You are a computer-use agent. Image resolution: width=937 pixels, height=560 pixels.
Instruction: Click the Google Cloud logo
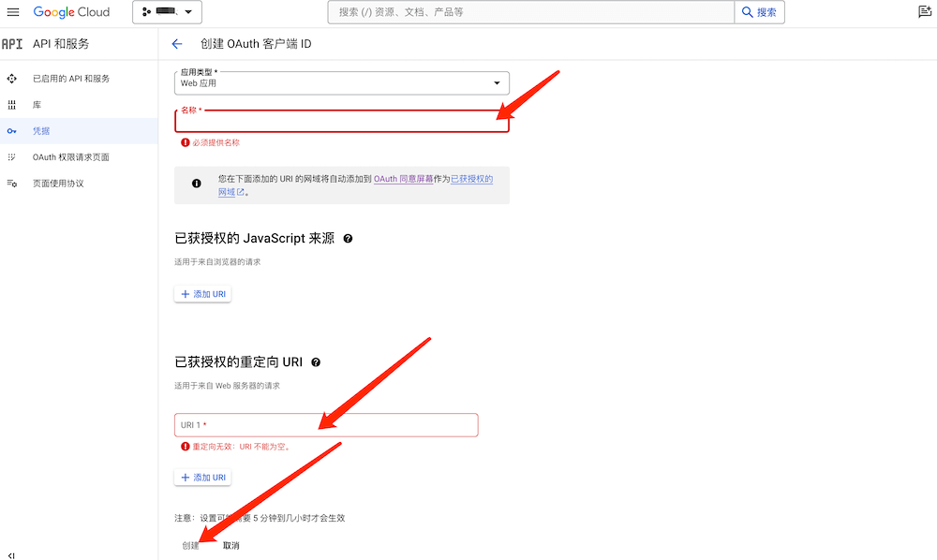(x=71, y=12)
